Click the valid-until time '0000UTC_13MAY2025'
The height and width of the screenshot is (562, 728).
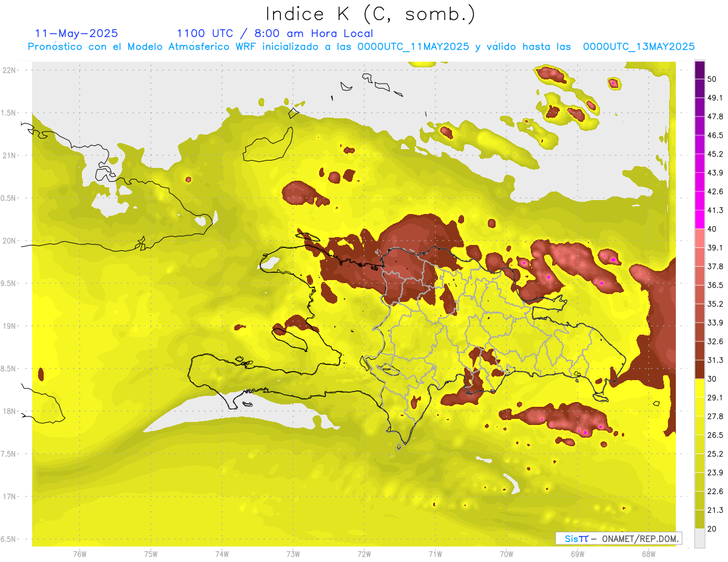pyautogui.click(x=639, y=47)
